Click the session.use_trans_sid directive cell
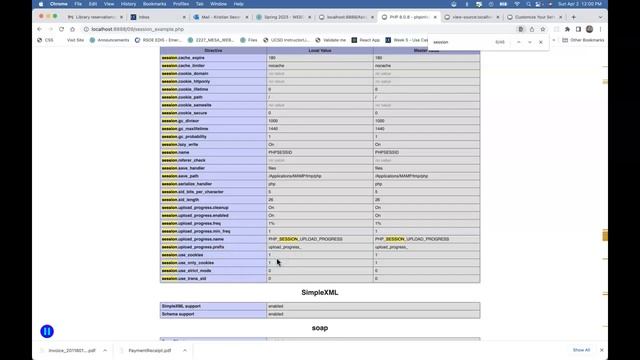 [x=213, y=278]
